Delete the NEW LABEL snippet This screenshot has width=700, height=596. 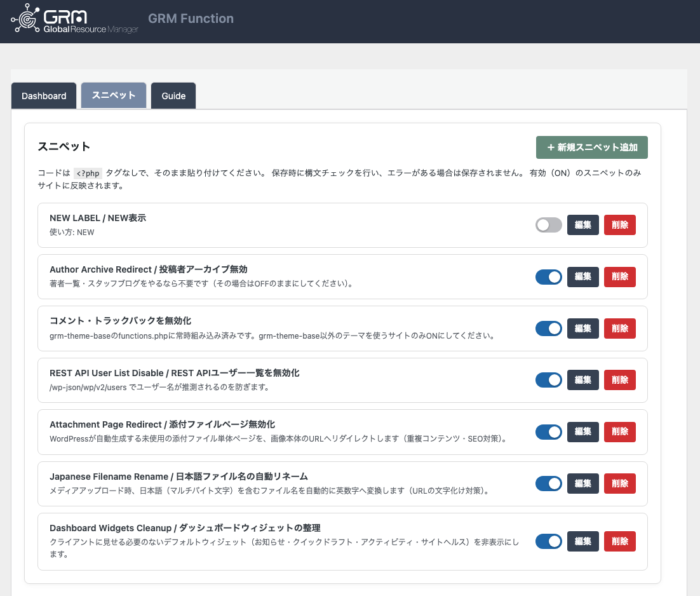619,225
